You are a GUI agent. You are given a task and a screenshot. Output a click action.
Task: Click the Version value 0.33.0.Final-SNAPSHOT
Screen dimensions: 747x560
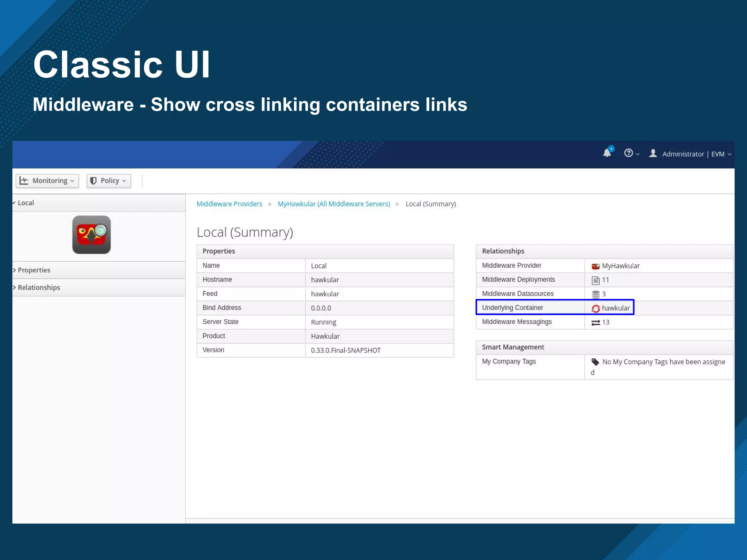pyautogui.click(x=345, y=350)
